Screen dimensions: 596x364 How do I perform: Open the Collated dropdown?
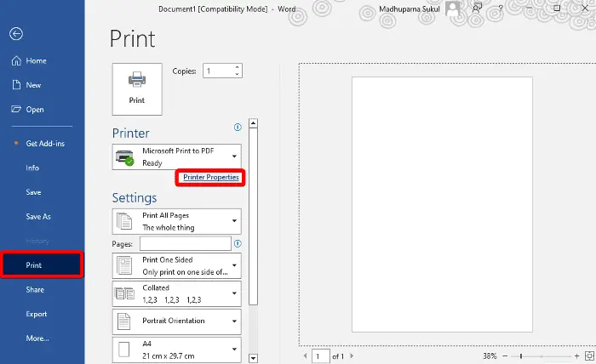point(177,293)
